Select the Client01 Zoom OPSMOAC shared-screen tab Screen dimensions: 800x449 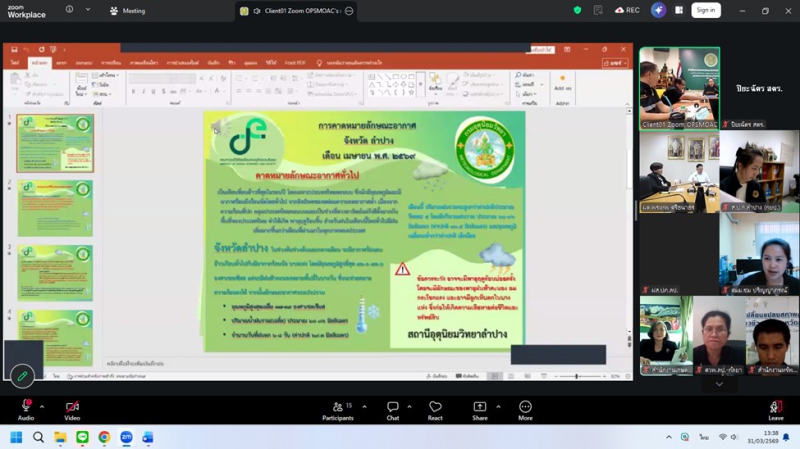click(297, 11)
